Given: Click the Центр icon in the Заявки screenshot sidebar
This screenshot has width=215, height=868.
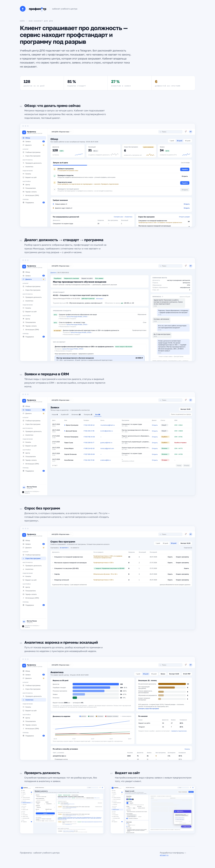Looking at the screenshot, I should (24, 453).
